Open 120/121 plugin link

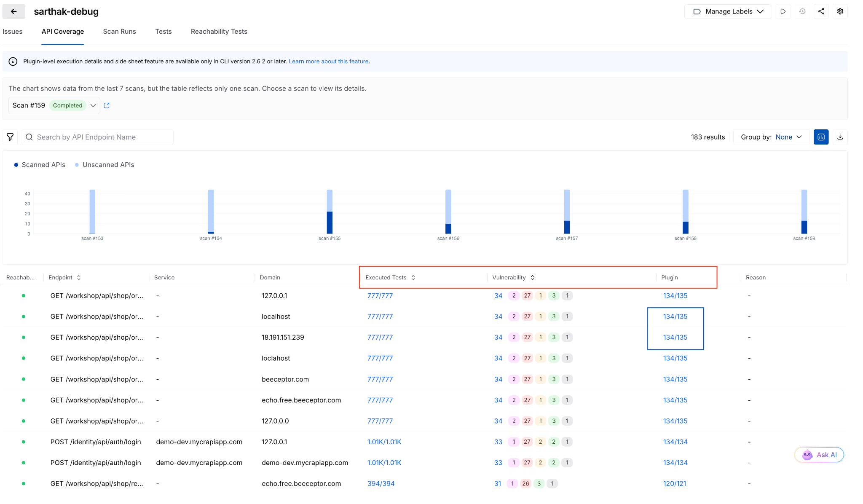(x=675, y=484)
